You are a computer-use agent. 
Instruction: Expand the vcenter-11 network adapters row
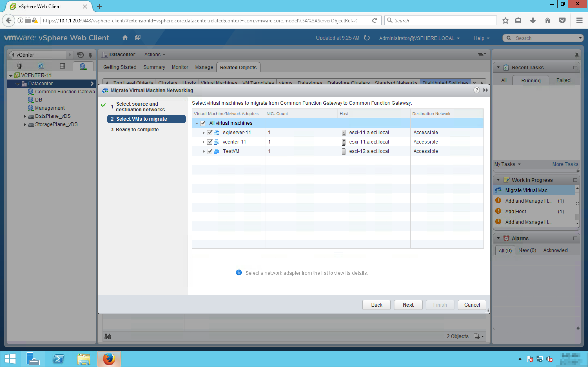[x=204, y=142]
